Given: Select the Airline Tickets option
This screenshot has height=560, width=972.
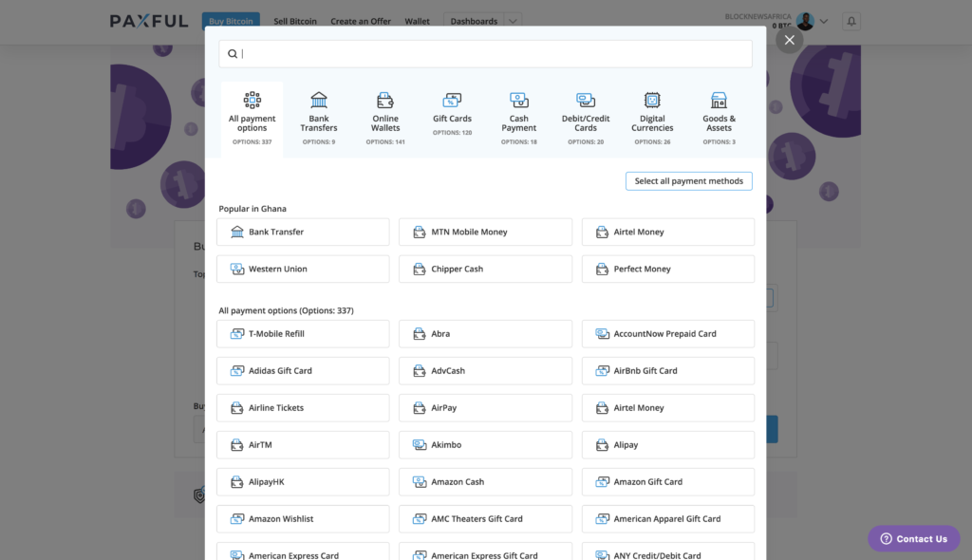Looking at the screenshot, I should point(303,408).
